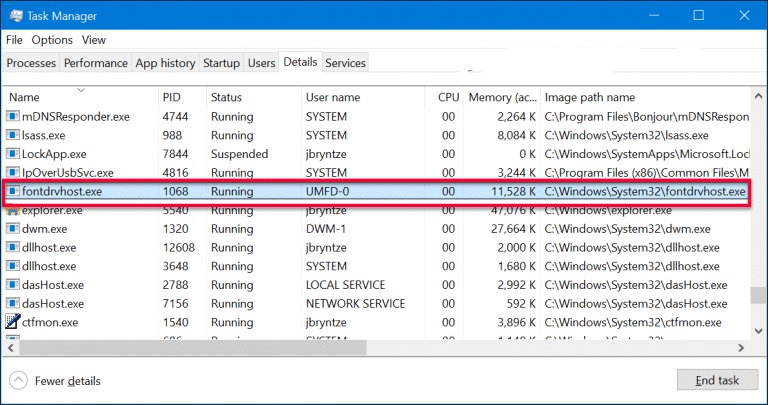768x405 pixels.
Task: Sort by the Name column header
Action: tap(80, 97)
